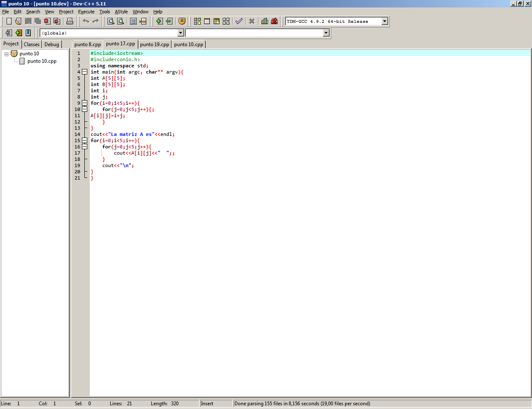
Task: Open the TDM-GCC compiler dropdown
Action: (x=384, y=21)
